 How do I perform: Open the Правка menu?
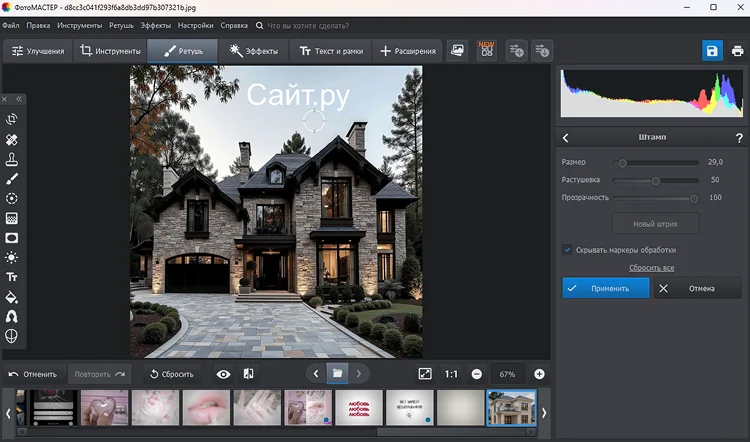[x=38, y=25]
